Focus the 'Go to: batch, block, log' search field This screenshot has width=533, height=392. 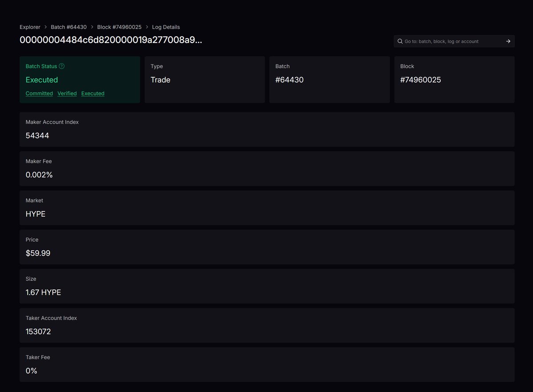[x=454, y=41]
